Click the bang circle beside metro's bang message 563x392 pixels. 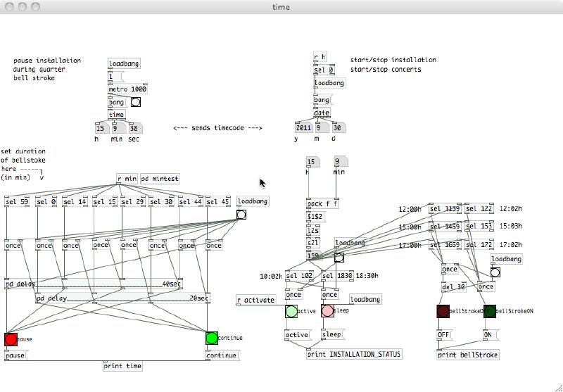(135, 102)
